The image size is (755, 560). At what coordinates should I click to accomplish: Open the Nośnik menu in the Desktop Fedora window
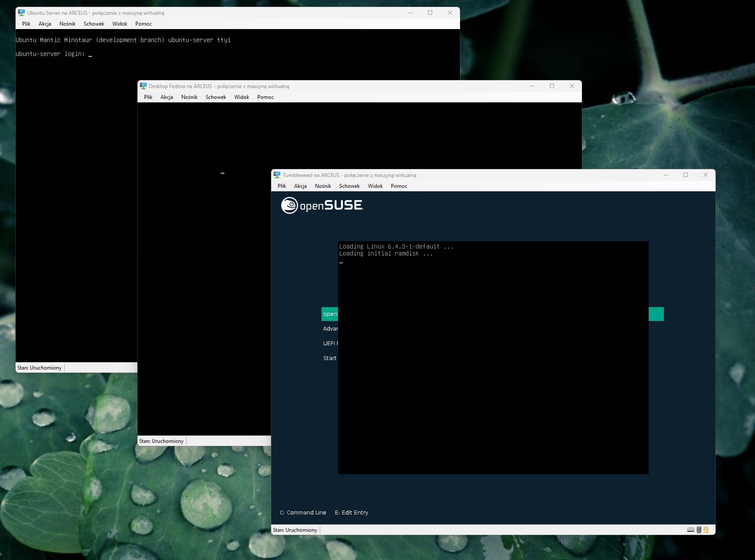189,97
